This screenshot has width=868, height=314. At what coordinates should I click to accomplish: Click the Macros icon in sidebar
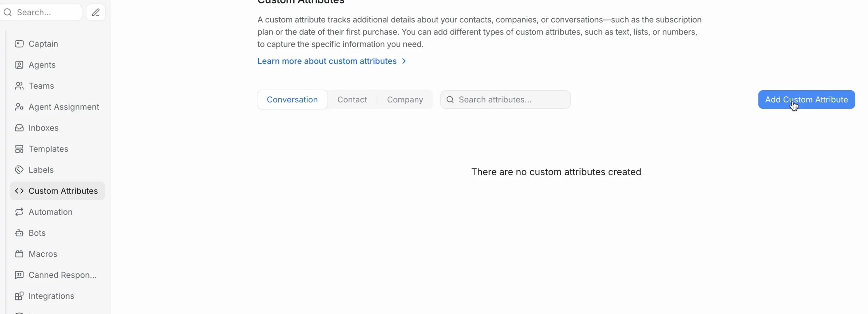(19, 254)
